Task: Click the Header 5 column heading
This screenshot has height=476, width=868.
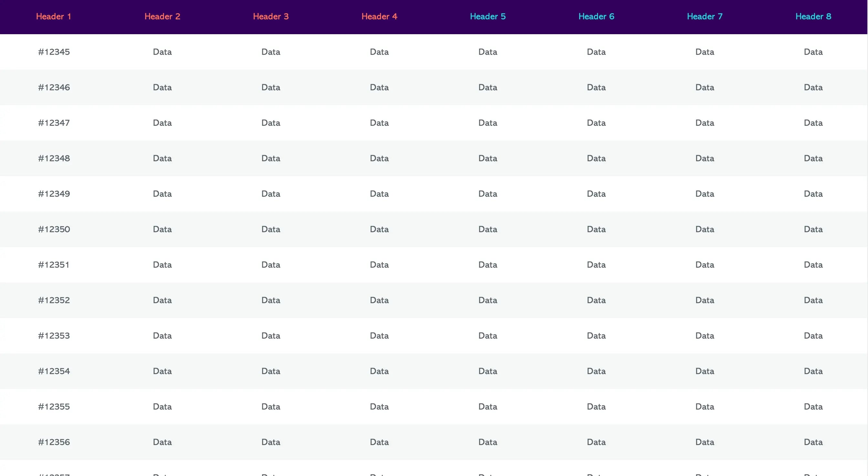Action: 488,16
